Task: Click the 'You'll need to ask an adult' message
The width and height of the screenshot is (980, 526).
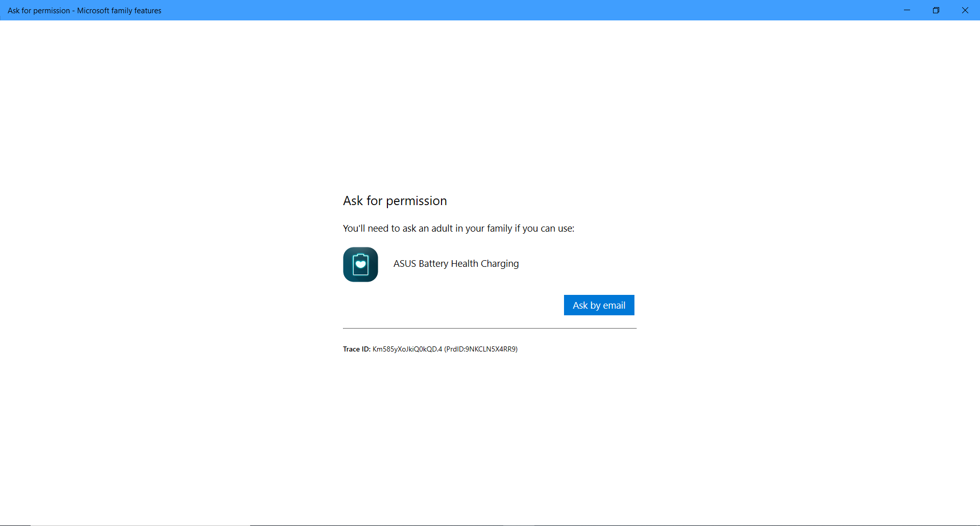Action: [x=458, y=229]
